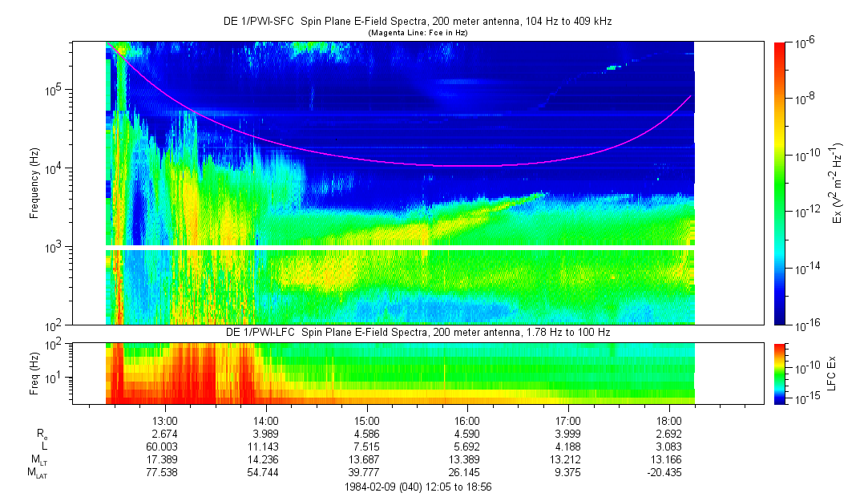Click the LFC Ex color bar
Image resolution: width=868 pixels, height=497 pixels.
[x=780, y=373]
